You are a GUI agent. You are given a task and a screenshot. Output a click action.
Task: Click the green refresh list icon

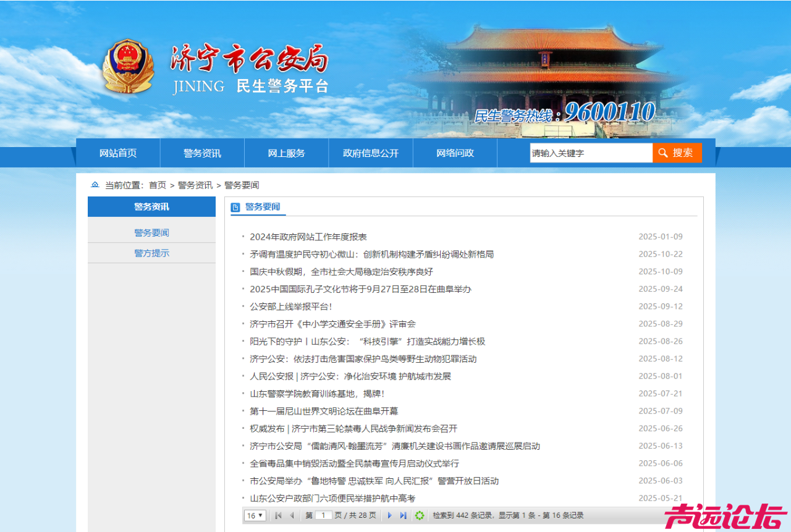420,515
